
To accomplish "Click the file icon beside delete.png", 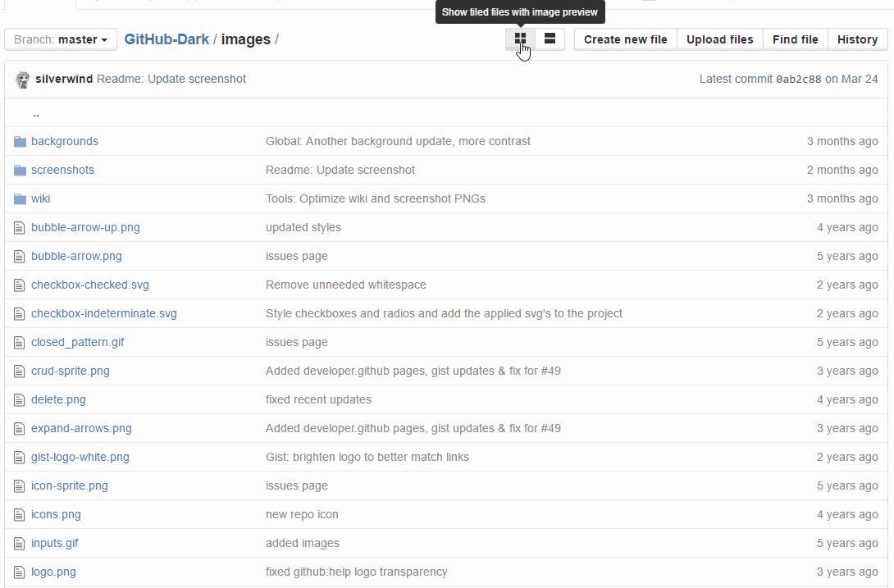I will [18, 399].
